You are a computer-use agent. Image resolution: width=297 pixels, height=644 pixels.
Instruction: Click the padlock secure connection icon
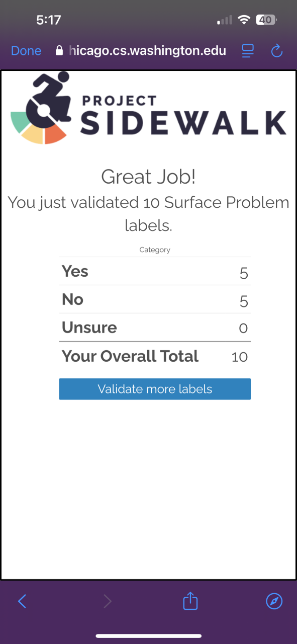tap(59, 50)
